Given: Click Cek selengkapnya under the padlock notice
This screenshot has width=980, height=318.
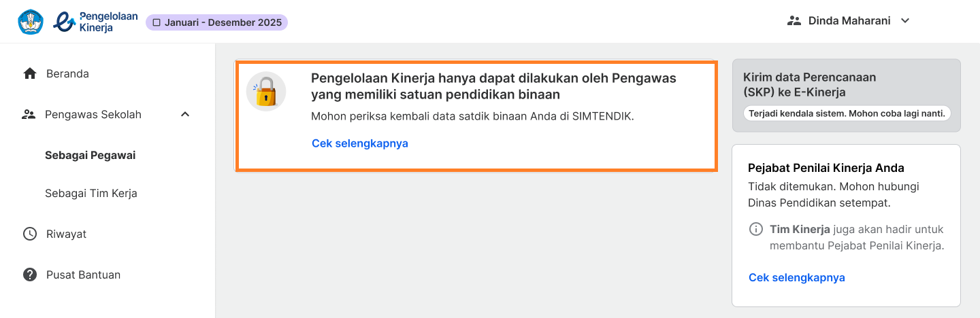Looking at the screenshot, I should [x=359, y=143].
